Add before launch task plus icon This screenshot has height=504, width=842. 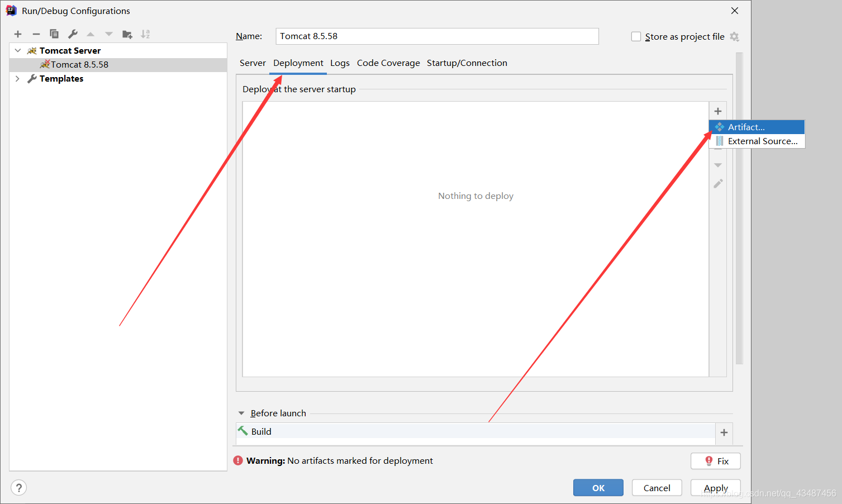click(x=724, y=432)
